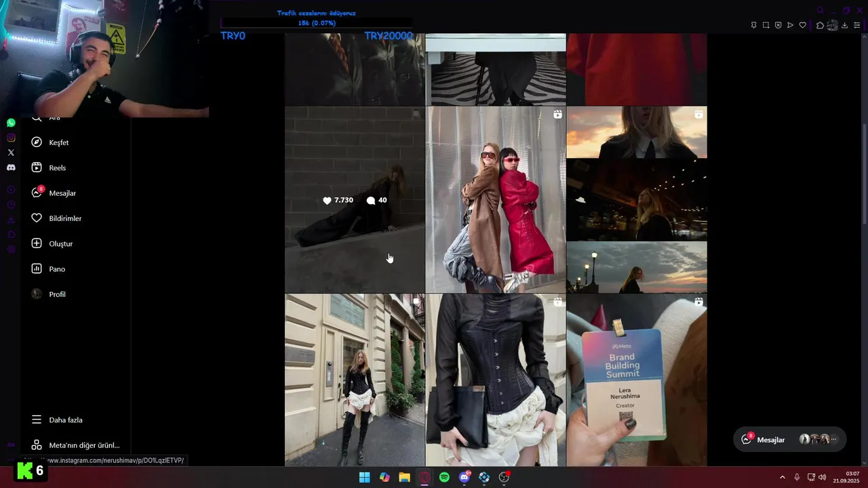Open Downloads icon in Opera sidebar

pyautogui.click(x=11, y=220)
